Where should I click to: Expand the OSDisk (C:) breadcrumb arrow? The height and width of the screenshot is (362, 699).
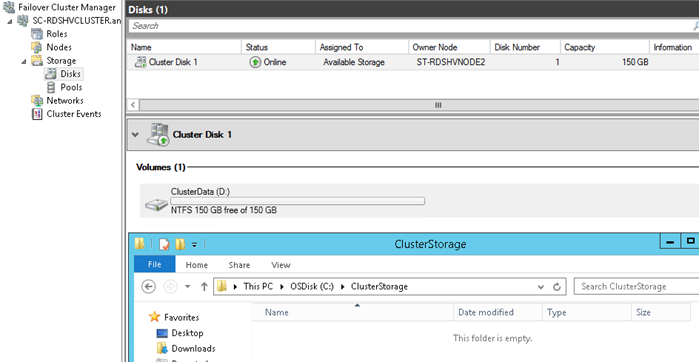343,287
